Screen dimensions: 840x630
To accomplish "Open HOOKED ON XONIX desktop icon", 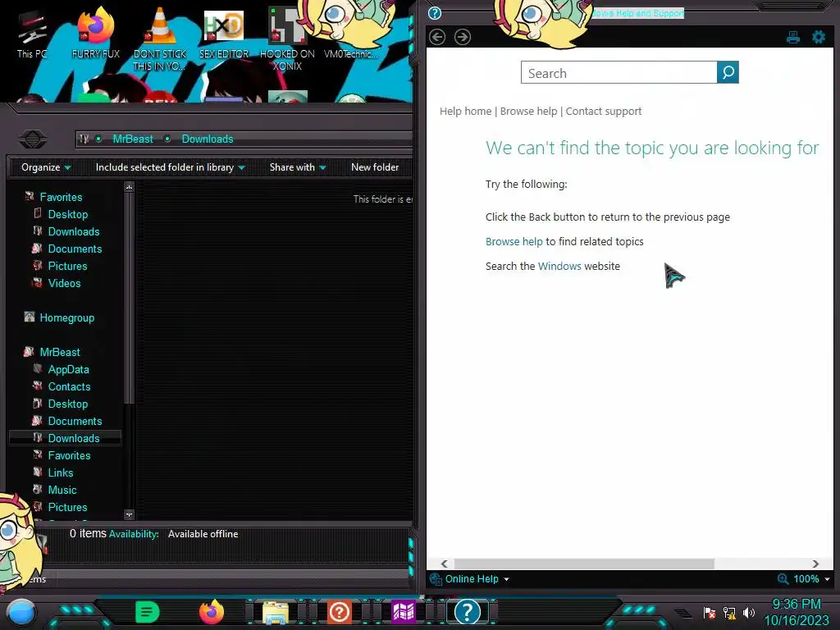I will pyautogui.click(x=287, y=39).
